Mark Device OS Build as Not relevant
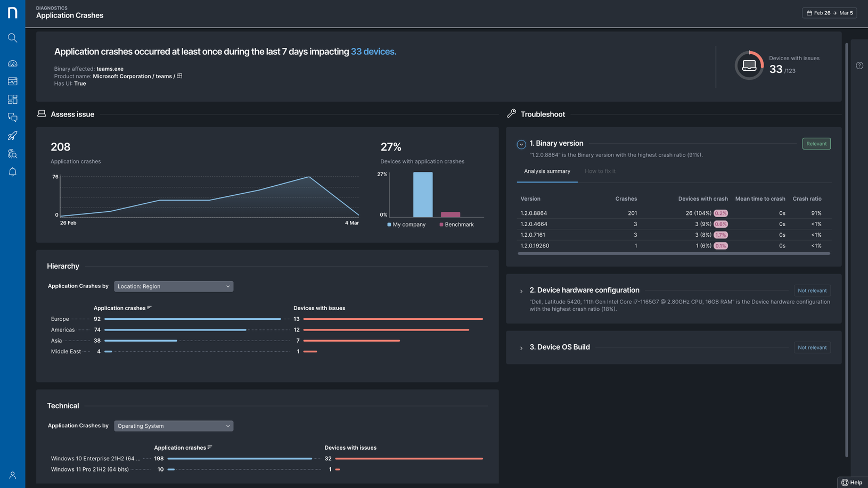 (812, 347)
